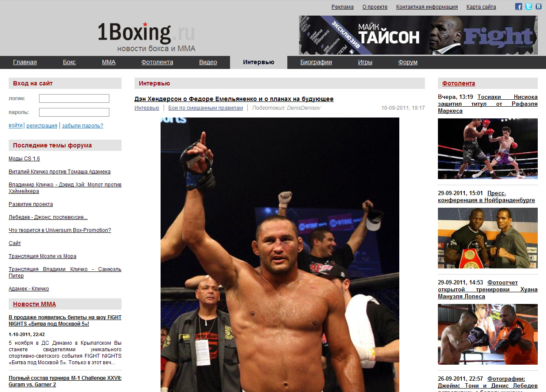Go to the 1Boxing.ru logo homepage
This screenshot has height=392, width=546.
coord(146,37)
